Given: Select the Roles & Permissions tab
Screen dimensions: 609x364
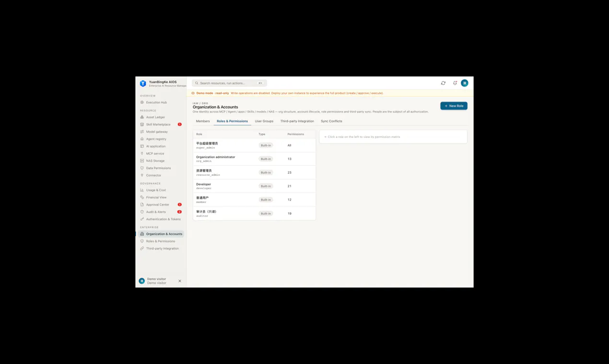Looking at the screenshot, I should coord(232,121).
